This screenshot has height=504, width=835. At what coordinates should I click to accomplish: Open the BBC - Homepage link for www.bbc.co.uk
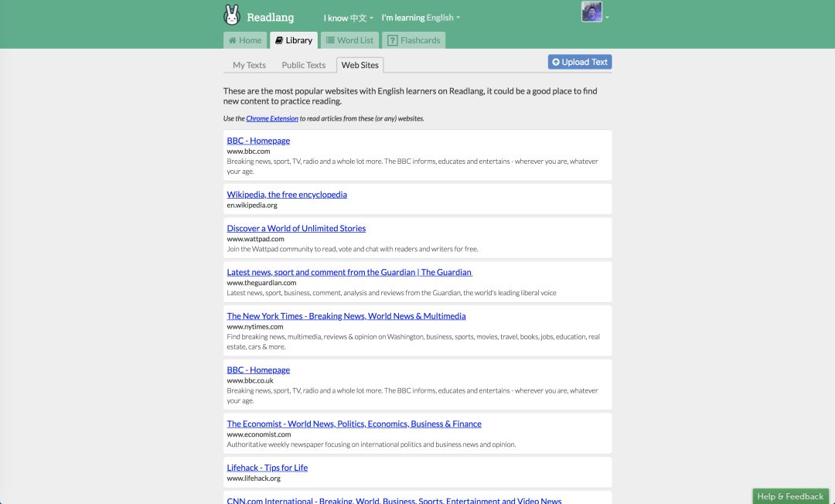tap(258, 370)
